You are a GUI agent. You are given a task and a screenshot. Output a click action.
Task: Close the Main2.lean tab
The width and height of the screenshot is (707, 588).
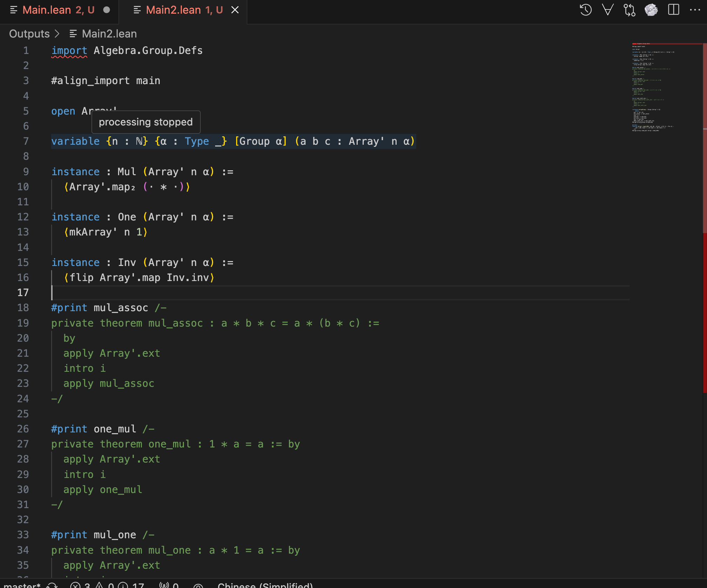coord(235,10)
